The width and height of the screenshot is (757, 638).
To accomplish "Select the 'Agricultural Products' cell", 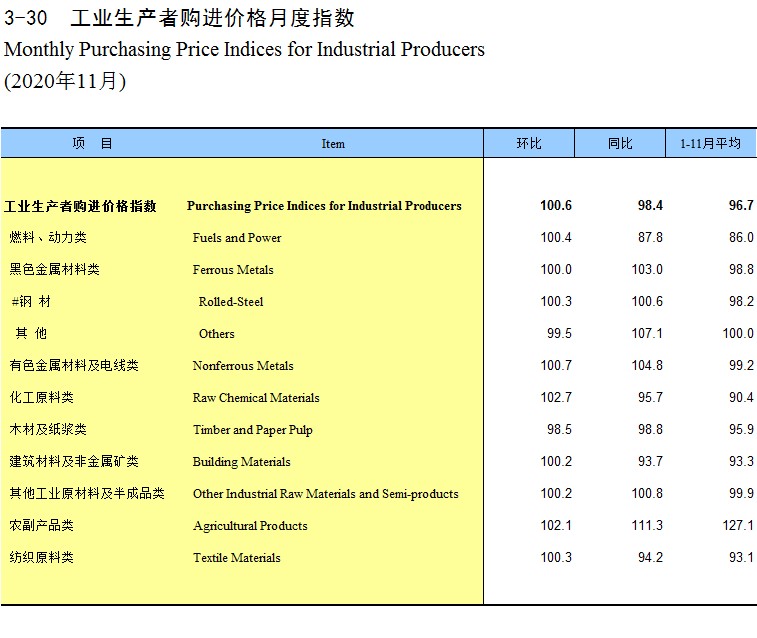I will point(250,526).
